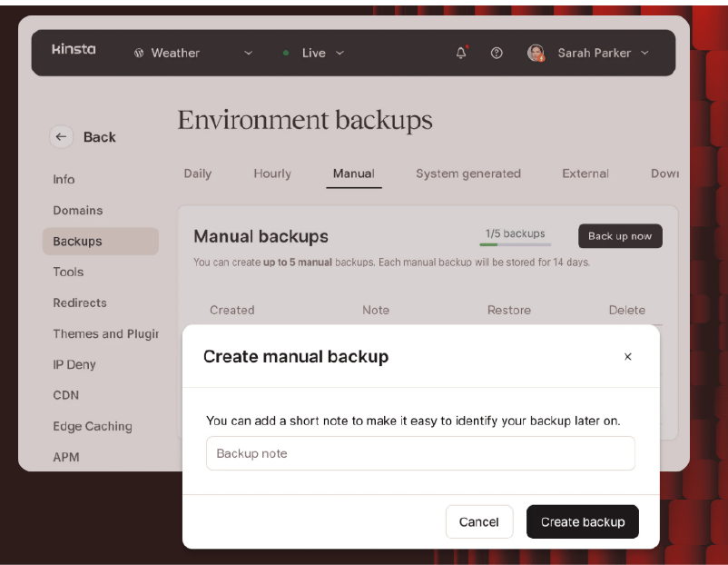Click the WordPress icon beside Weather

[x=139, y=53]
